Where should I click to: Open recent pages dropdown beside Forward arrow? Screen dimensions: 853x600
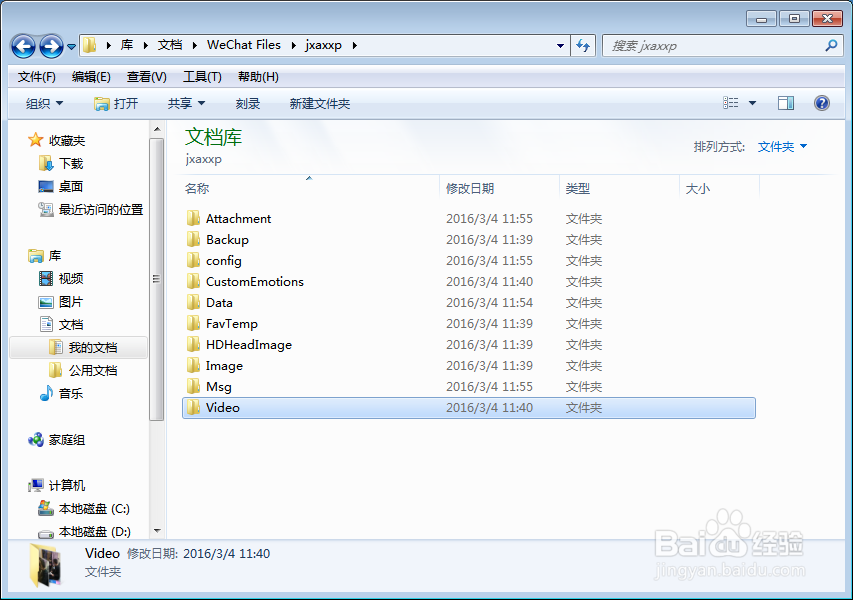pyautogui.click(x=71, y=47)
